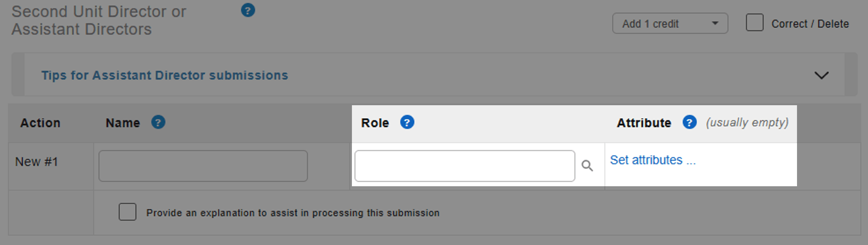Click the Second Unit Director section heading
Image resolution: width=868 pixels, height=245 pixels.
(x=99, y=20)
